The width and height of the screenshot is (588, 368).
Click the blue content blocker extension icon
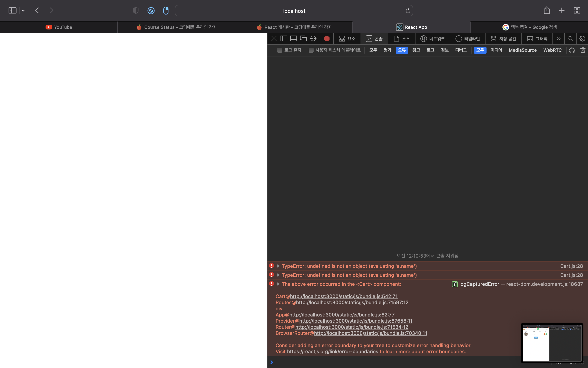tap(151, 10)
